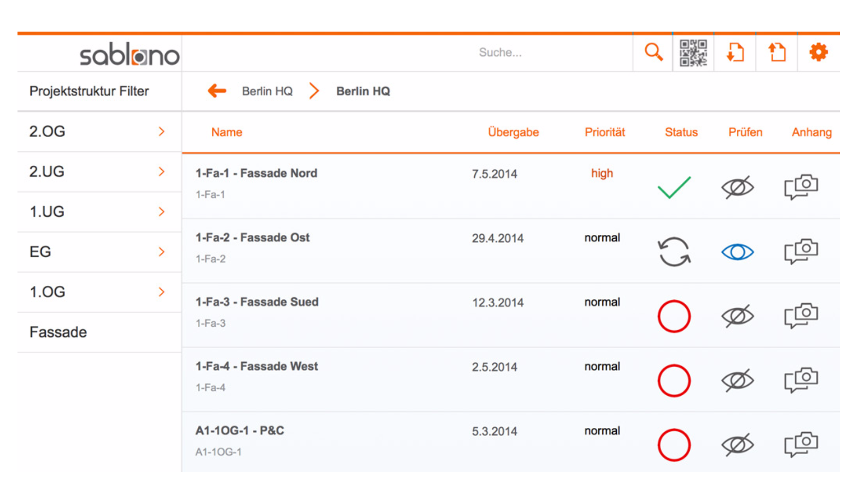The image size is (868, 493).
Task: Expand the EG floor chevron
Action: pos(161,252)
